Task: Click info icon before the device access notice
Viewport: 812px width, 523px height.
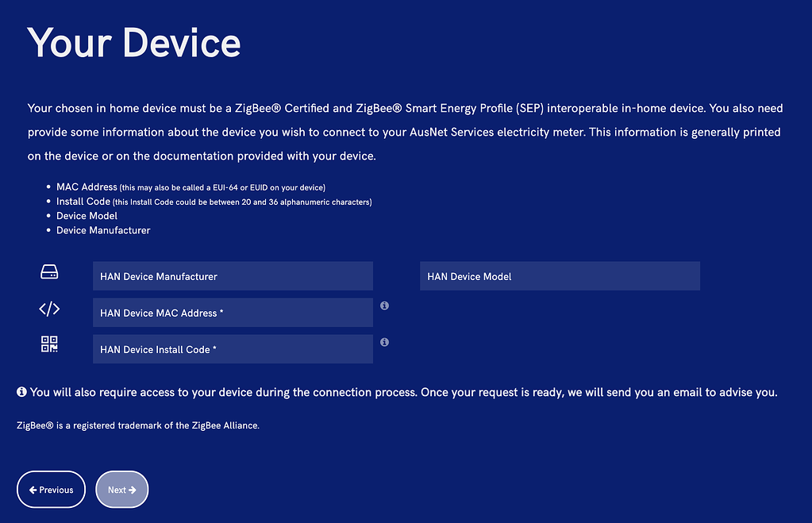Action: point(21,392)
